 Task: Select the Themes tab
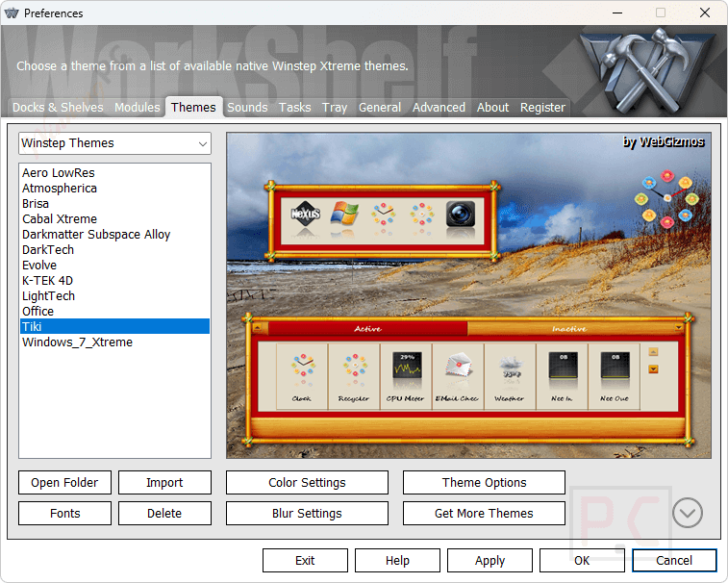point(193,108)
